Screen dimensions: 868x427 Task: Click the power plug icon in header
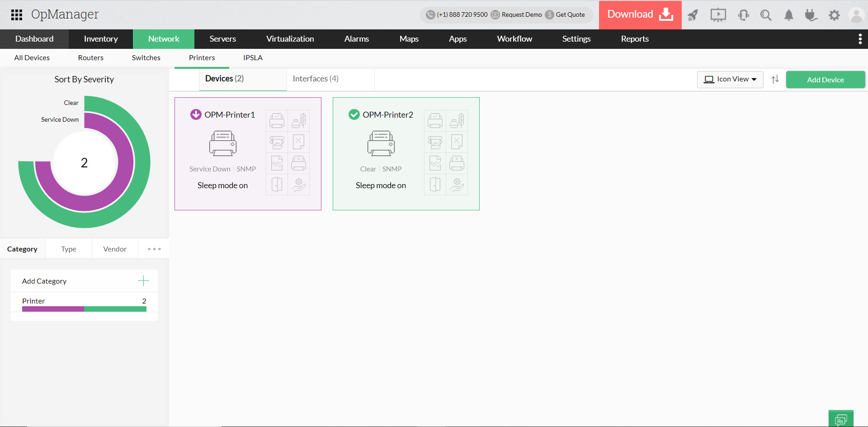coord(811,15)
